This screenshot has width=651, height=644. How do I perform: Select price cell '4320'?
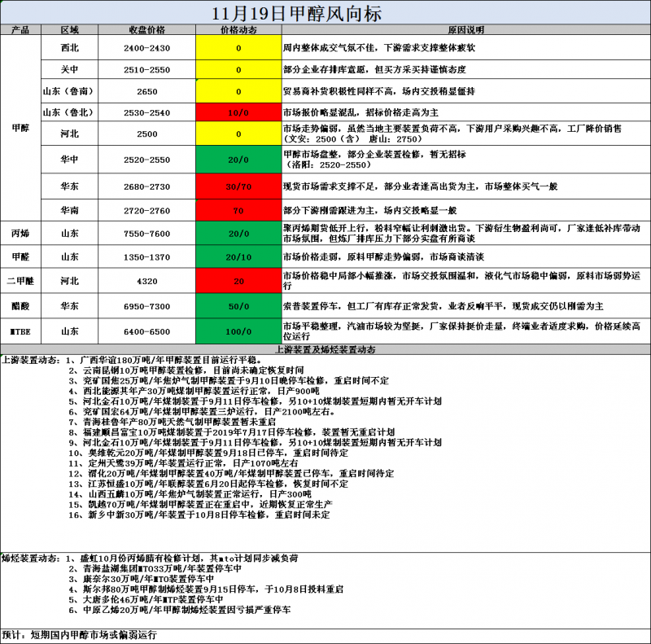pyautogui.click(x=147, y=281)
